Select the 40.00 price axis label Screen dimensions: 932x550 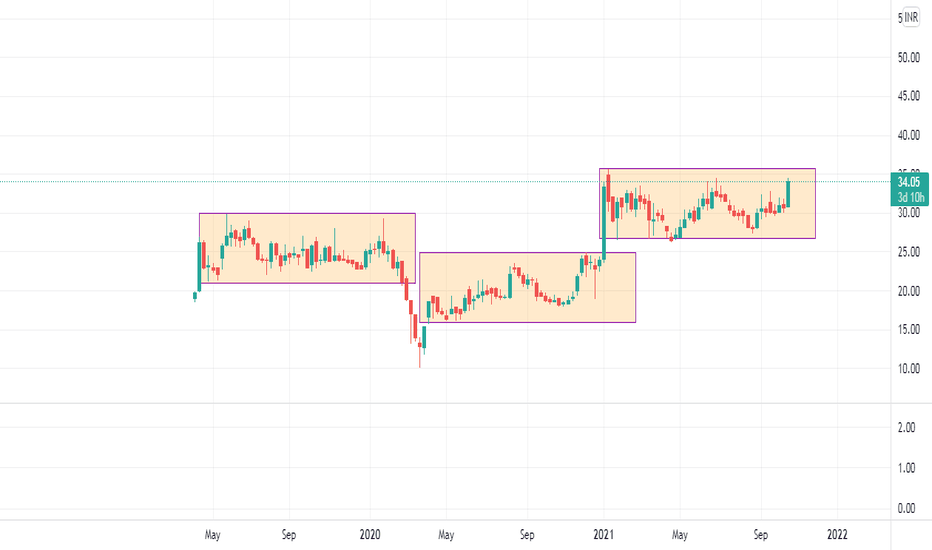[909, 136]
